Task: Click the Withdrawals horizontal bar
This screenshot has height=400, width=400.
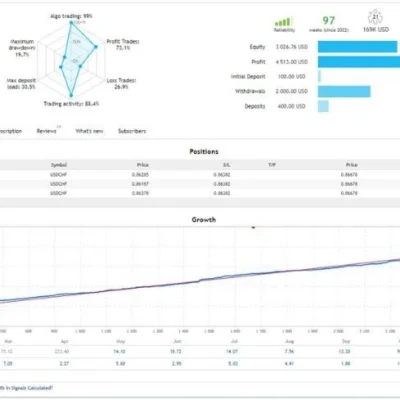Action: (344, 91)
